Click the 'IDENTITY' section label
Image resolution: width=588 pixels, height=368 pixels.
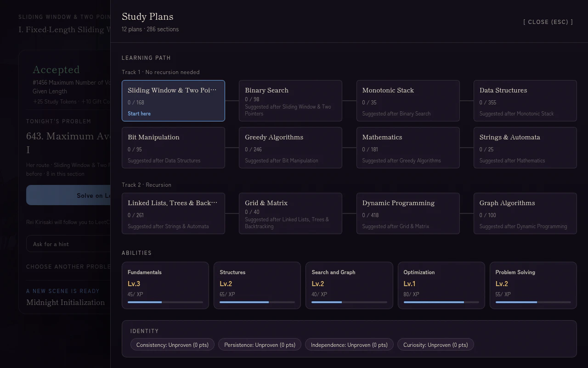[x=144, y=331]
